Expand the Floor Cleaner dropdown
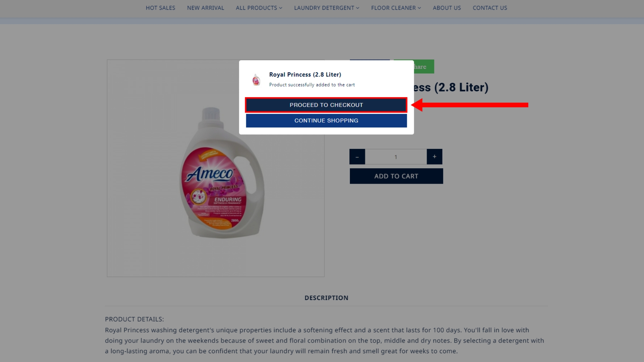This screenshot has height=362, width=644. (x=396, y=8)
